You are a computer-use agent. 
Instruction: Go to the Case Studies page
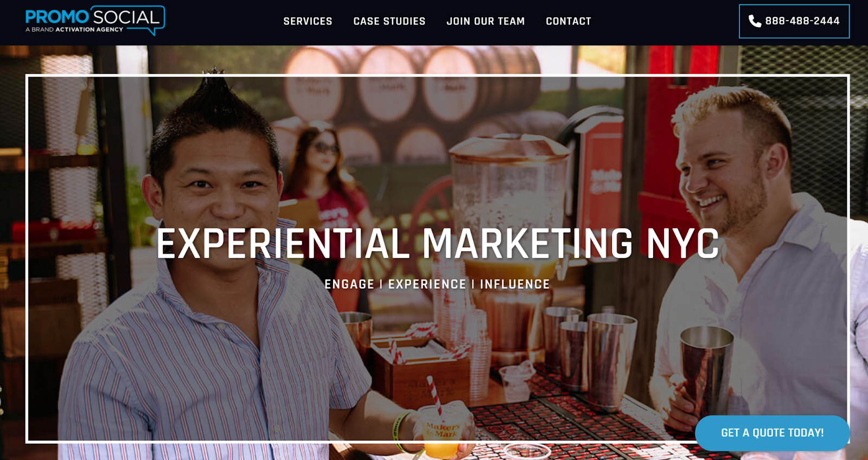click(x=390, y=21)
